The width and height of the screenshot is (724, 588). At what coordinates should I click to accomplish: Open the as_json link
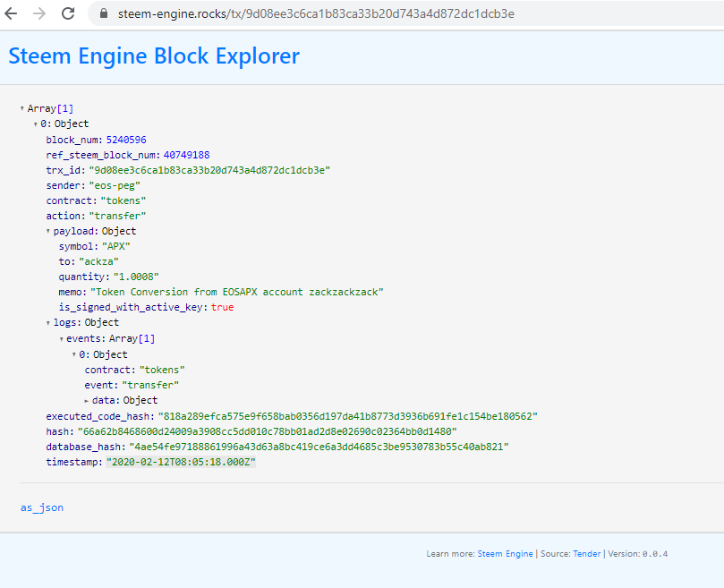(42, 507)
